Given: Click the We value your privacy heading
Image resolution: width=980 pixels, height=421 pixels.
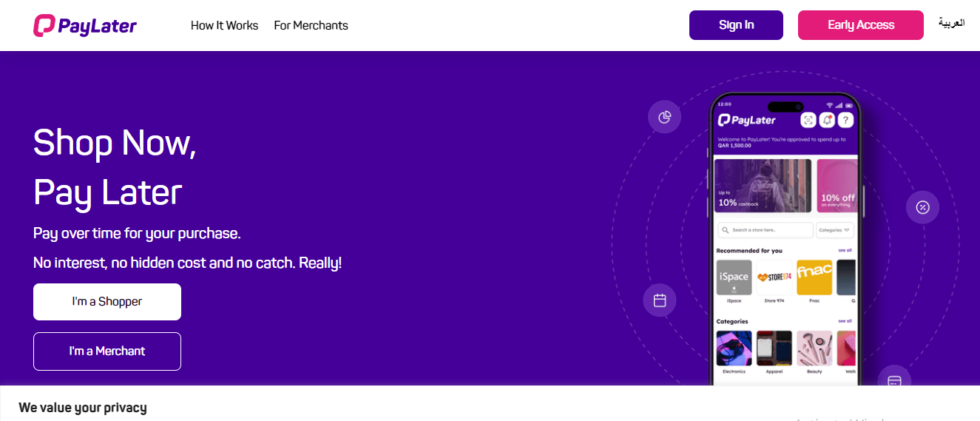Looking at the screenshot, I should (x=83, y=408).
